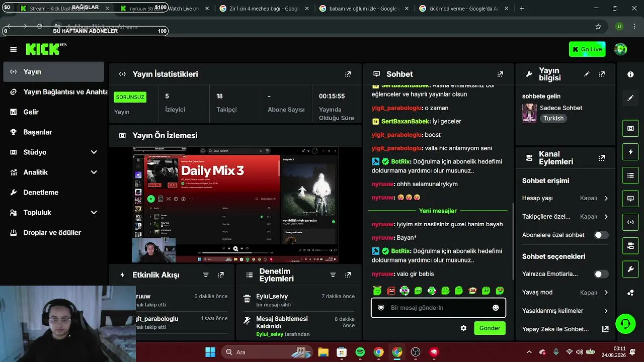Open the Kick logo home link

pos(46,49)
